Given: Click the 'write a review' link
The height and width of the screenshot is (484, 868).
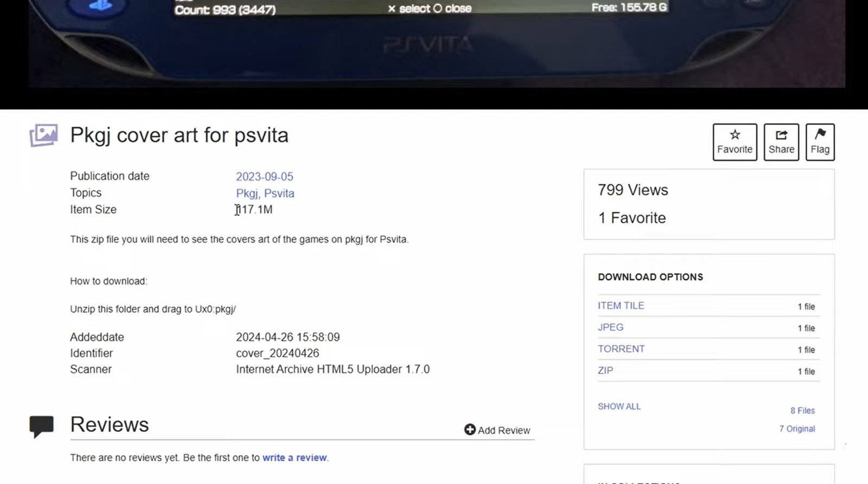Looking at the screenshot, I should tap(295, 458).
